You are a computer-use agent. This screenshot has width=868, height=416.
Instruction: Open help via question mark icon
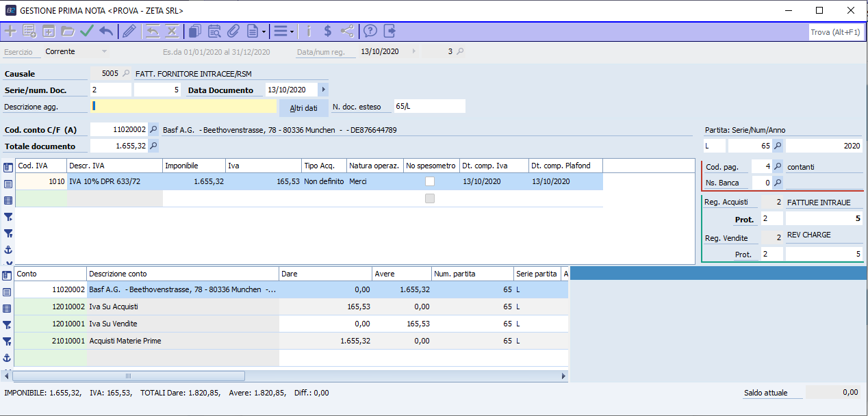(x=370, y=31)
